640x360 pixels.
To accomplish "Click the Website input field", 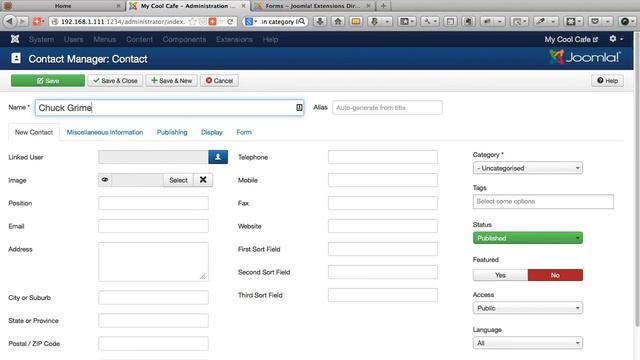I will pos(383,226).
